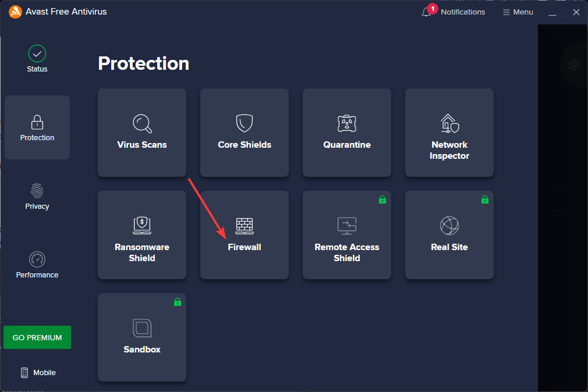
Task: Open the Sandbox tile
Action: [141, 337]
